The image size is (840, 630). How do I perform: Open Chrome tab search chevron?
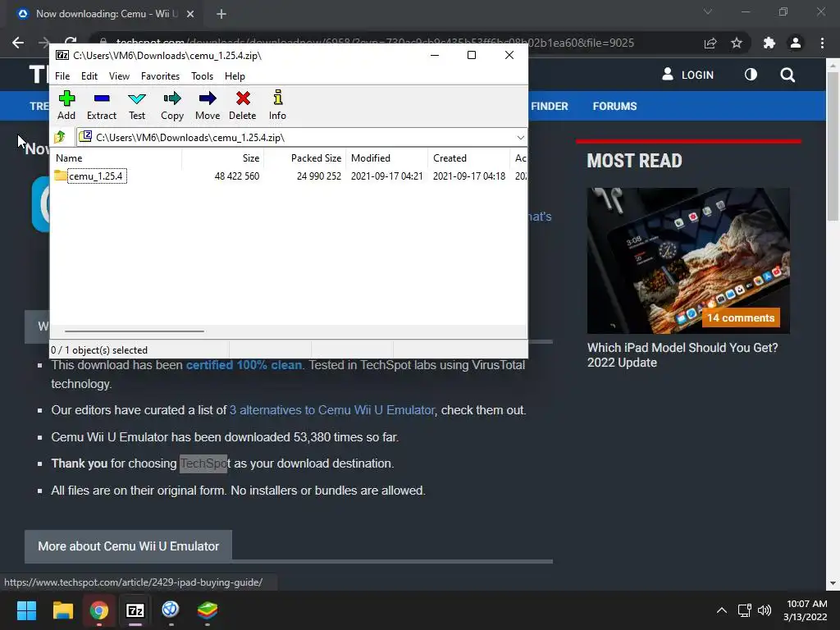point(708,11)
